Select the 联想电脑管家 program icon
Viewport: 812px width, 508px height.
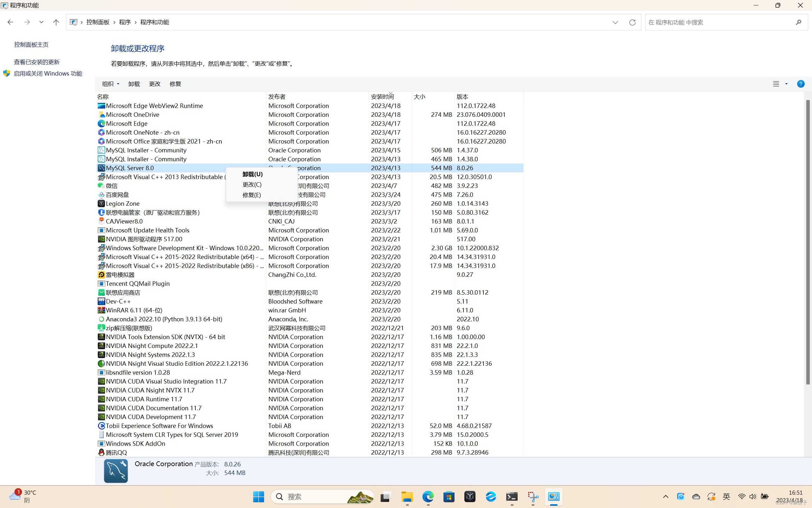click(101, 212)
